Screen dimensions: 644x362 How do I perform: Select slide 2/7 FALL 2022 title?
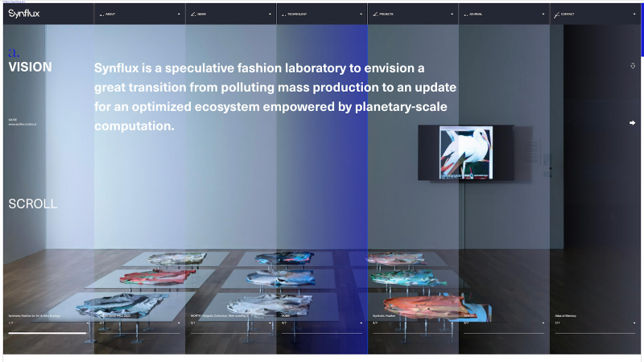click(x=115, y=315)
